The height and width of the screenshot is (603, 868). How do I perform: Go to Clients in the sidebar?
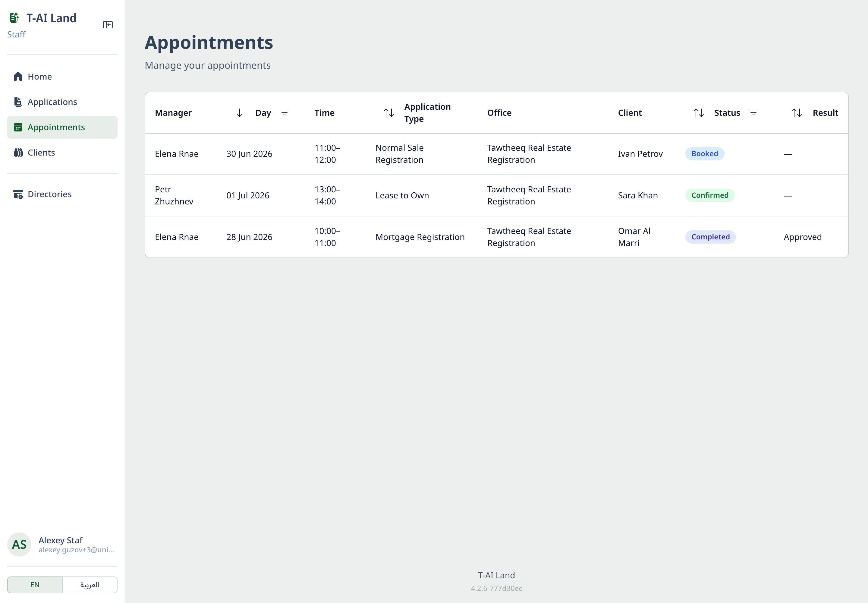point(62,153)
